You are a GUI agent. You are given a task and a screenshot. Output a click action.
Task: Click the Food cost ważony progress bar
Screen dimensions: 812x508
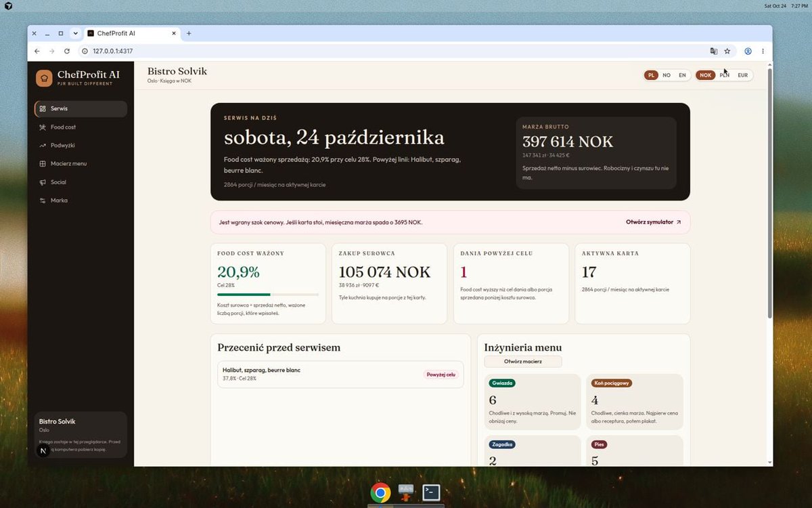click(x=268, y=295)
